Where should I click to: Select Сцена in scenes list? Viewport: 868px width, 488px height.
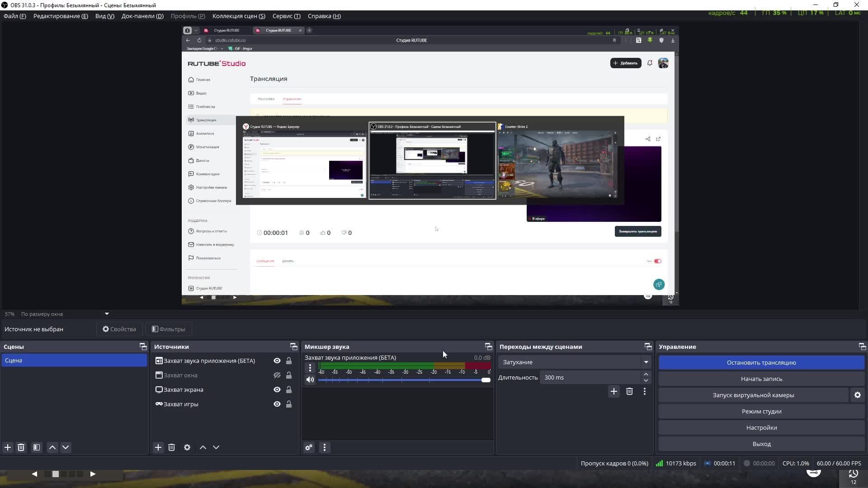pos(74,360)
